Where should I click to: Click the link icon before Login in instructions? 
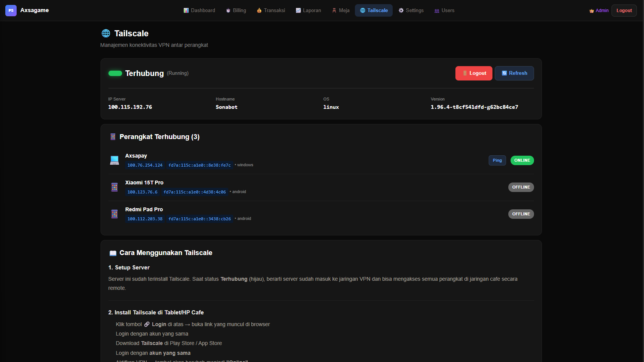coord(147,325)
